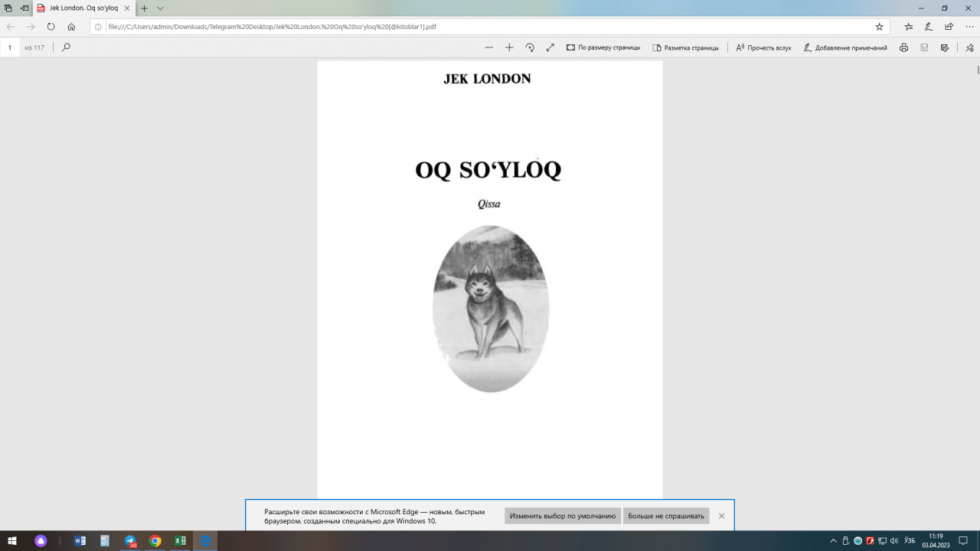Image resolution: width=980 pixels, height=551 pixels.
Task: Open the volume control in tray
Action: (894, 541)
